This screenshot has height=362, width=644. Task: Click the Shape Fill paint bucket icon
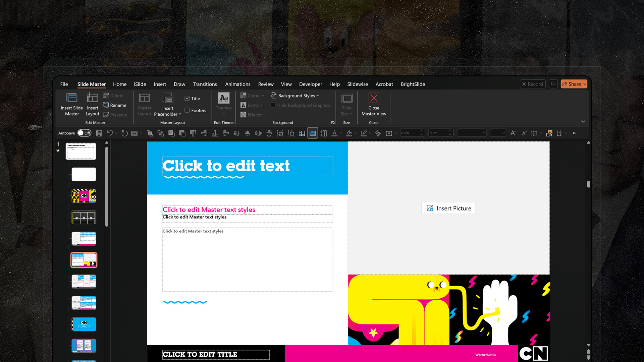[x=349, y=133]
